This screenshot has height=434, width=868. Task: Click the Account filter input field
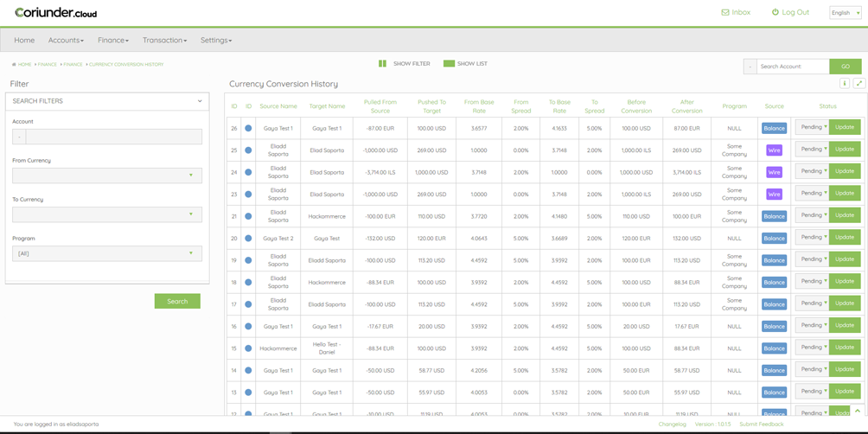point(113,137)
